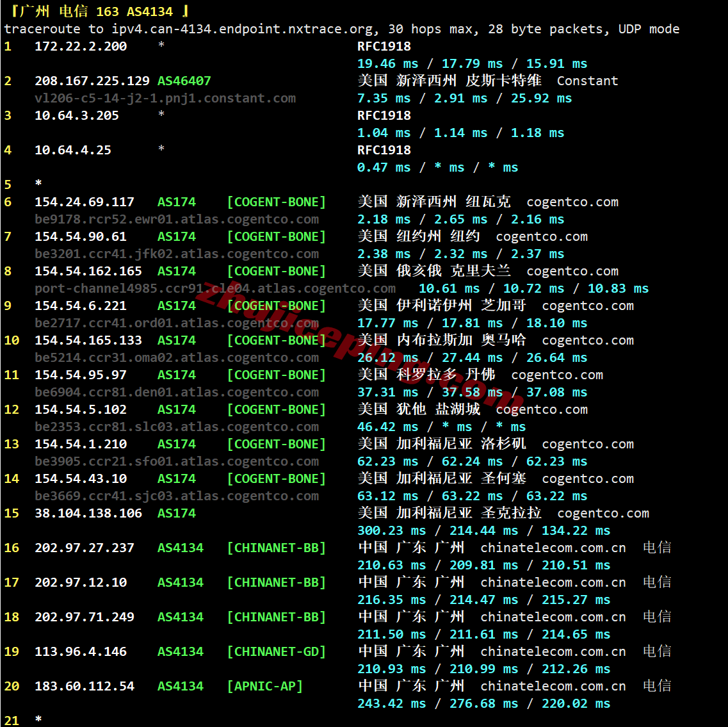728x727 pixels.
Task: Click IP address 154.54.165.133
Action: (88, 341)
